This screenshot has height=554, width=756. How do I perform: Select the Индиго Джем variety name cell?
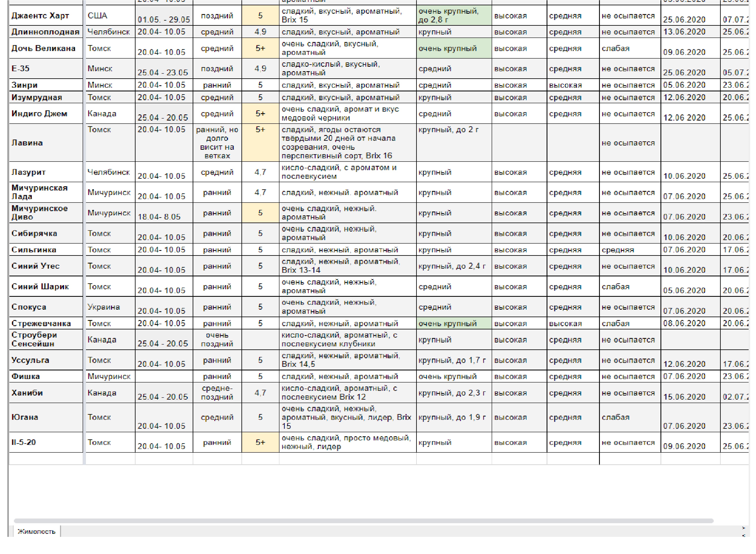[x=46, y=113]
